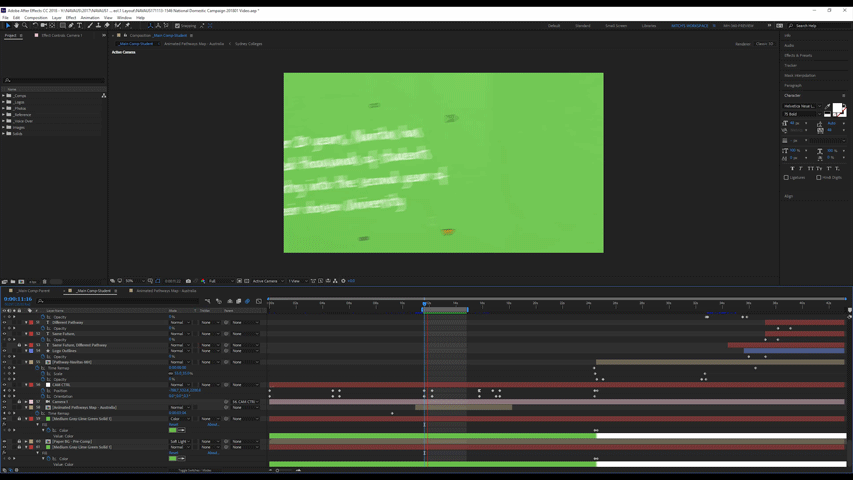Click the Character panel fill color swatch

[x=837, y=107]
